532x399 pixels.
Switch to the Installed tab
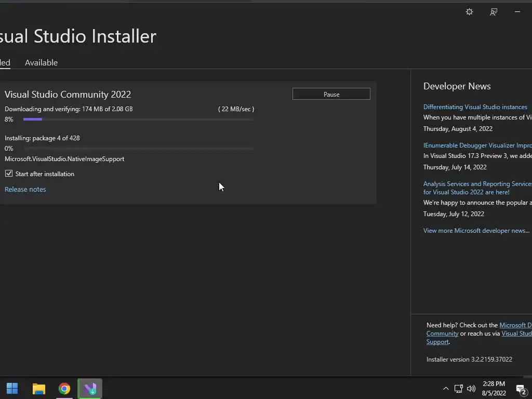pyautogui.click(x=5, y=63)
